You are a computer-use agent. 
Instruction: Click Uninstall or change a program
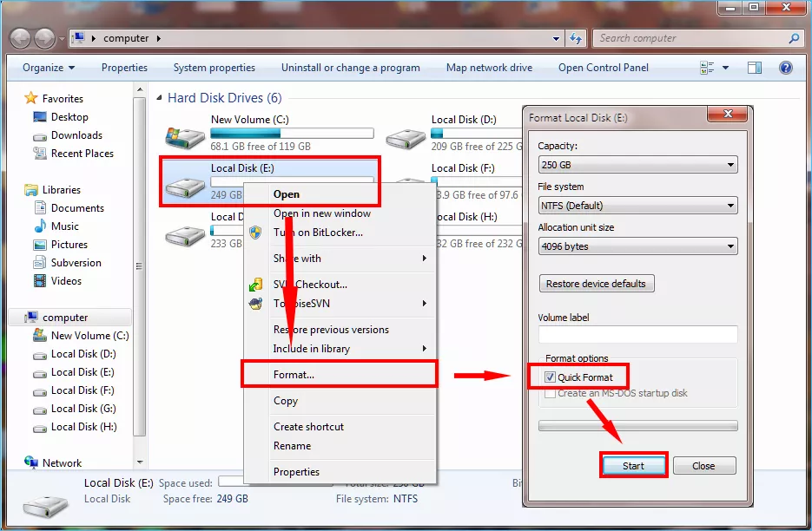pyautogui.click(x=351, y=68)
